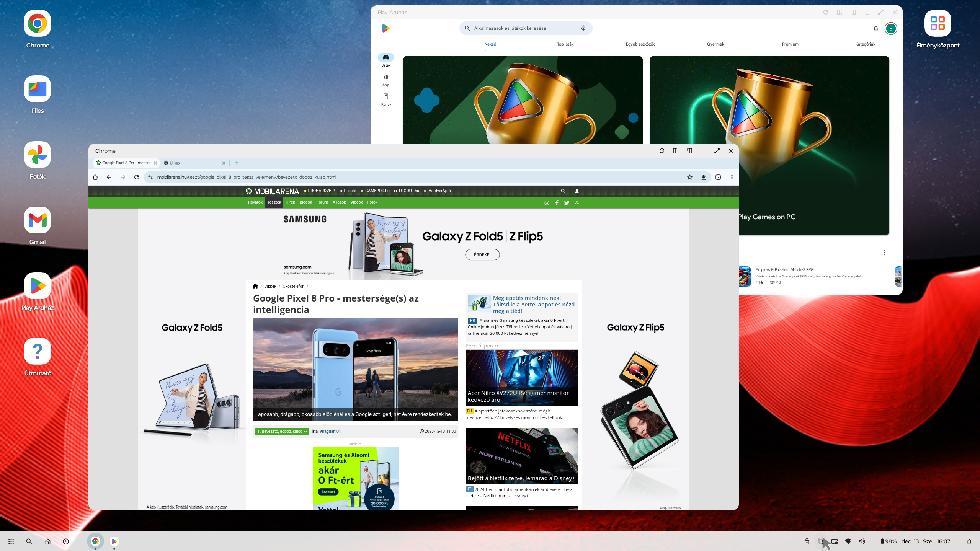Open the Files desktop app
Viewport: 980px width, 551px height.
click(38, 89)
